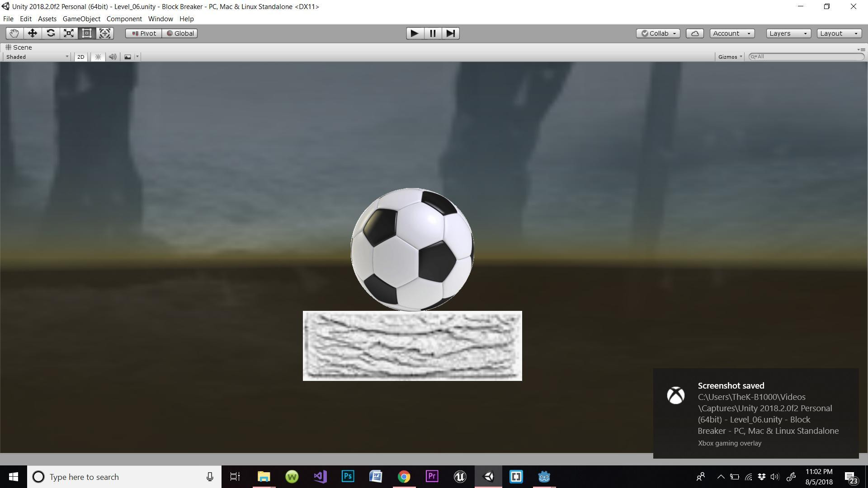This screenshot has height=488, width=868.
Task: Expand scene effects dropdown arrow
Action: tap(137, 57)
